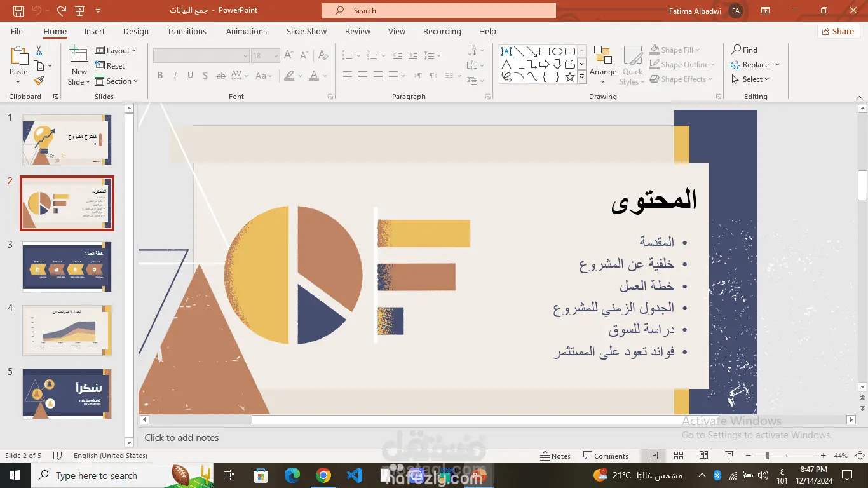The image size is (868, 488).
Task: Redo the last action in Quick Access Toolbar
Action: 61,11
